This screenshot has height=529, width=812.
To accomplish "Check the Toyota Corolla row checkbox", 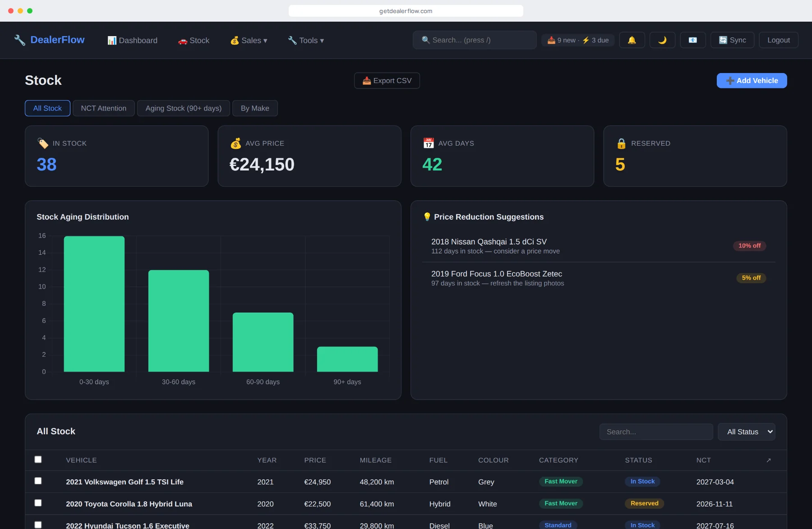I will [38, 503].
